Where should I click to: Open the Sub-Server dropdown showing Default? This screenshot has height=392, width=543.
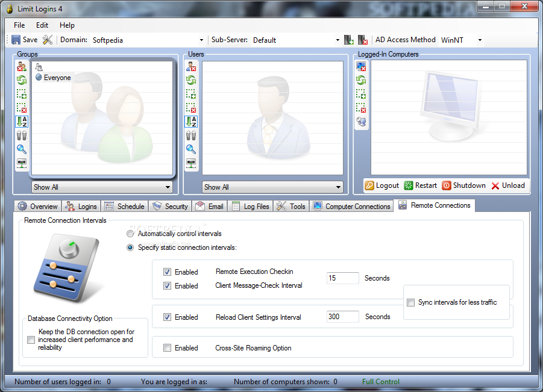tap(296, 40)
